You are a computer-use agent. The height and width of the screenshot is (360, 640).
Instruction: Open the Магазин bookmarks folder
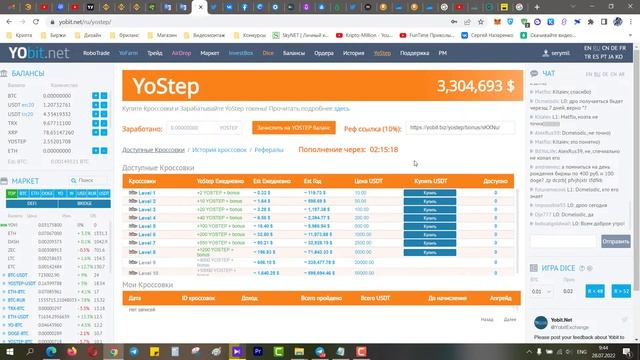coord(162,36)
